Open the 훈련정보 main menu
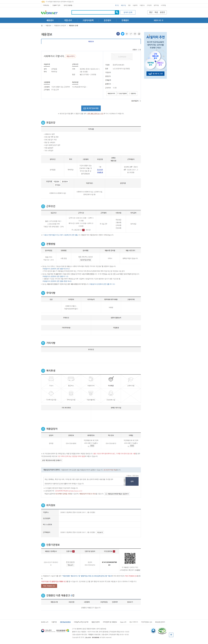The width and height of the screenshot is (208, 644). 107,20
